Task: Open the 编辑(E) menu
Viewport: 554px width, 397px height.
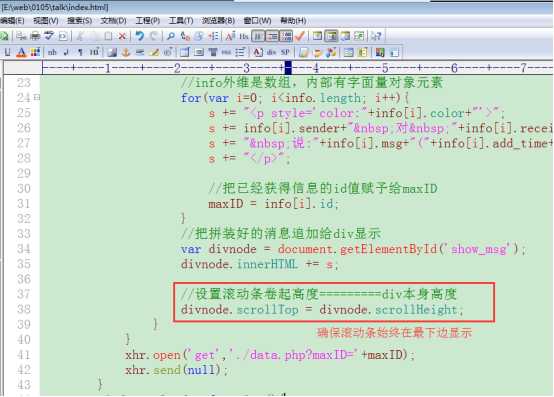Action: [x=12, y=20]
